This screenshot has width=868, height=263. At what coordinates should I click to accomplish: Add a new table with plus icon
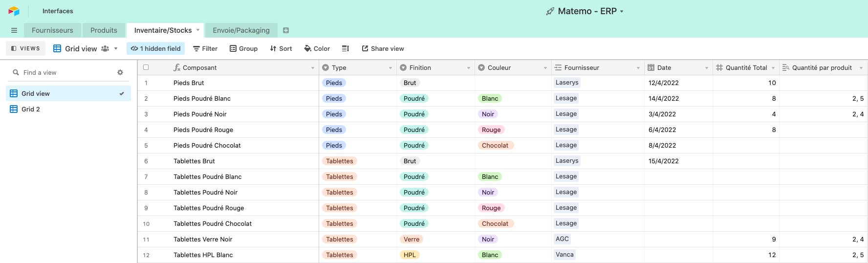(286, 30)
